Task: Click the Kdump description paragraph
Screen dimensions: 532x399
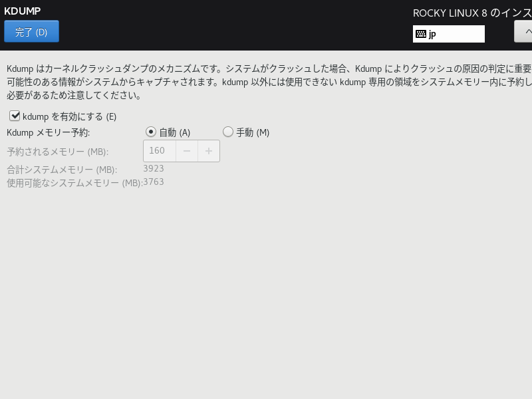Action: 269,82
